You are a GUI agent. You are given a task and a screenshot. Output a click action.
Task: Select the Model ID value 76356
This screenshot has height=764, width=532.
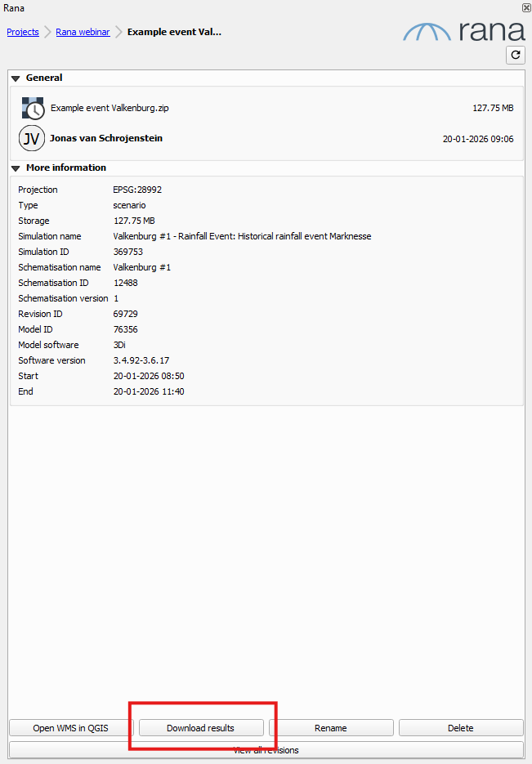tap(126, 330)
